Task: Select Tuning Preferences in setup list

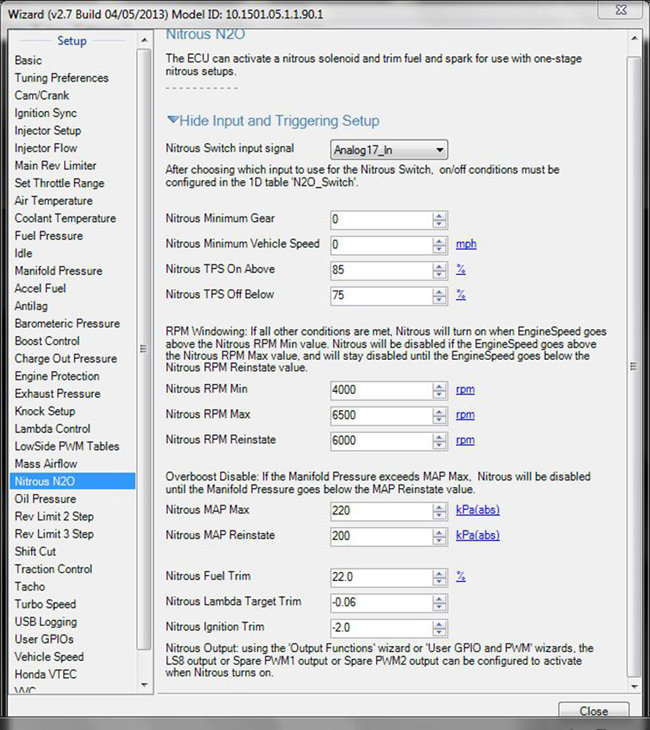Action: pyautogui.click(x=61, y=78)
